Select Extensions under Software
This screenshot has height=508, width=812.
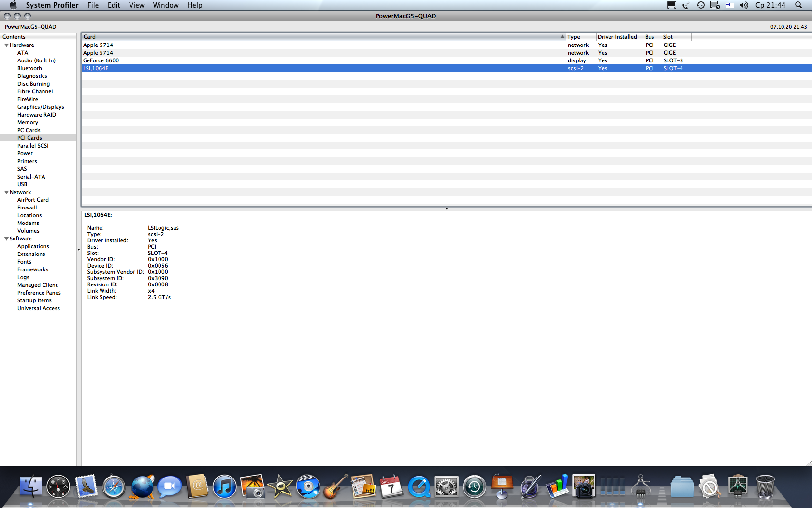click(31, 254)
